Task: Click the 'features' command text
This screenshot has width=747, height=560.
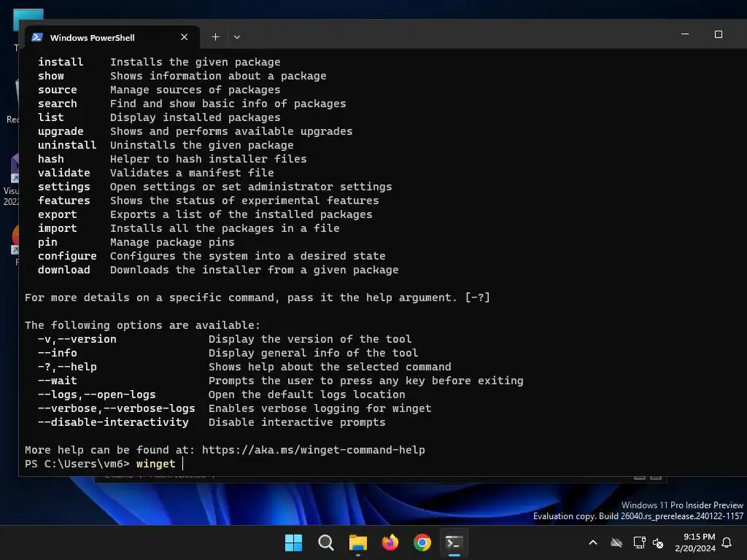Action: (64, 201)
